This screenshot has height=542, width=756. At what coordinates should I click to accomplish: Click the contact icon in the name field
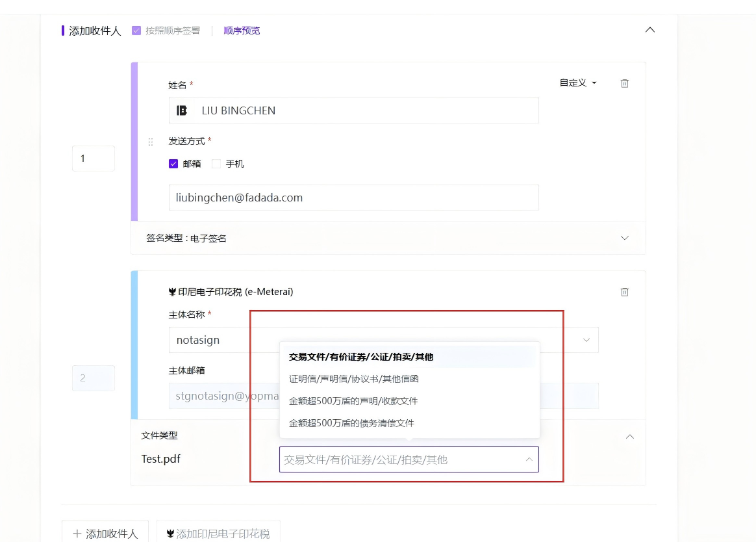click(x=182, y=110)
